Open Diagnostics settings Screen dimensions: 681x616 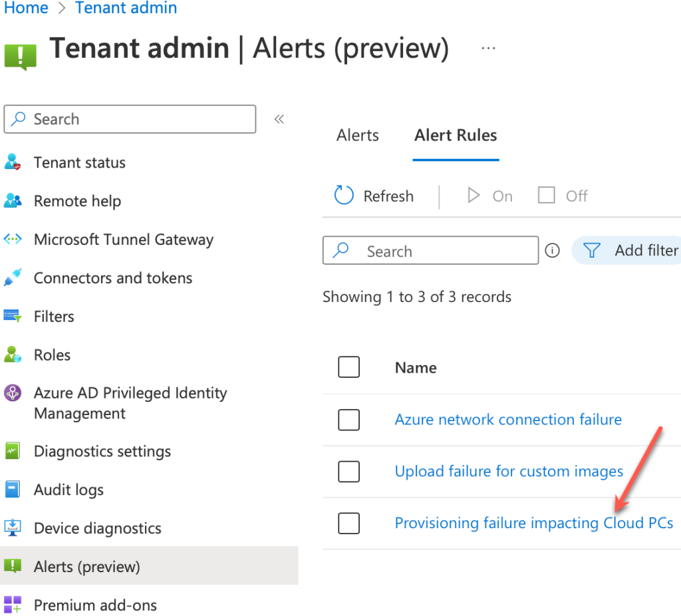pos(102,452)
